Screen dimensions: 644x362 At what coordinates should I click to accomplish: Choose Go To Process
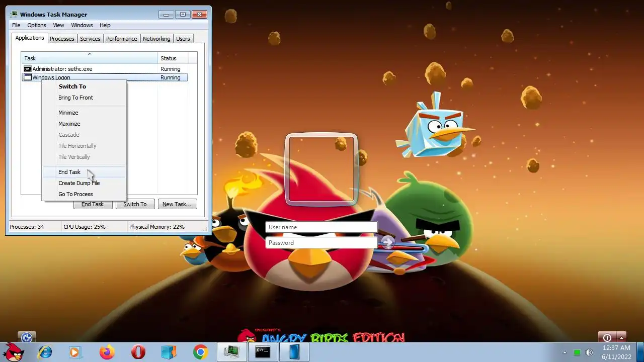(x=84, y=194)
